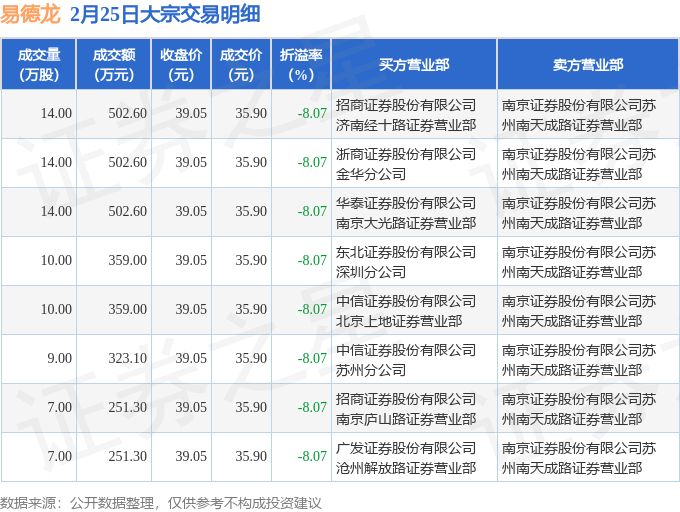The image size is (680, 512).
Task: Select the 卖方营业部 column header
Action: coord(588,65)
